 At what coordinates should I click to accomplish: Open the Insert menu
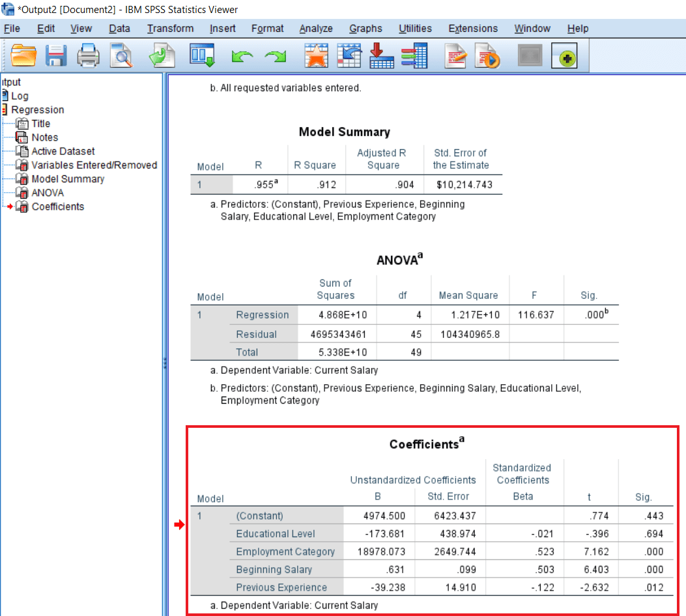pyautogui.click(x=222, y=29)
